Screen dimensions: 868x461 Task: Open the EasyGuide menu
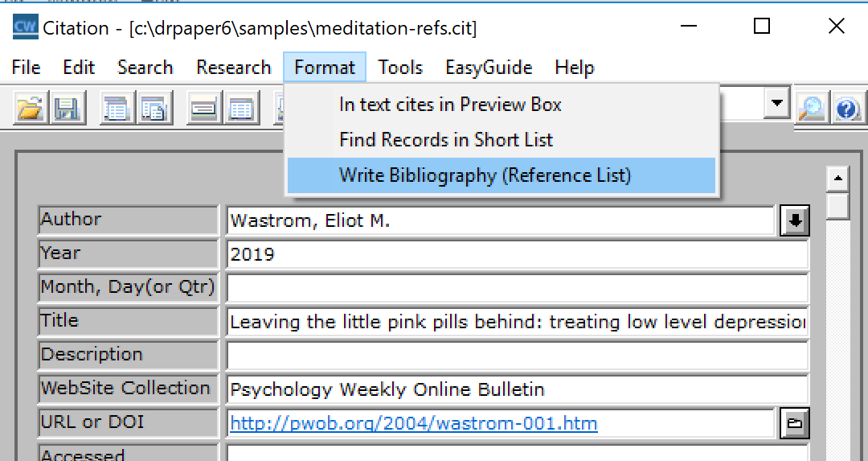[x=489, y=68]
